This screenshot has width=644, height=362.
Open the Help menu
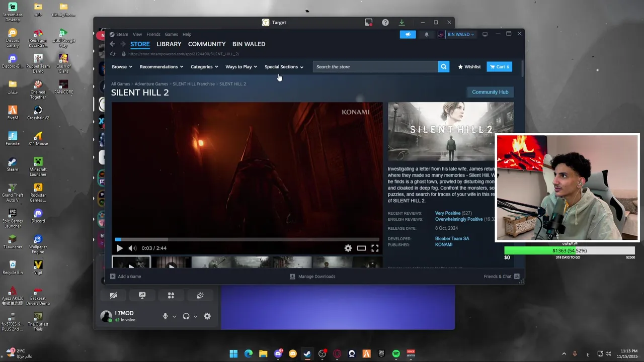tap(187, 35)
